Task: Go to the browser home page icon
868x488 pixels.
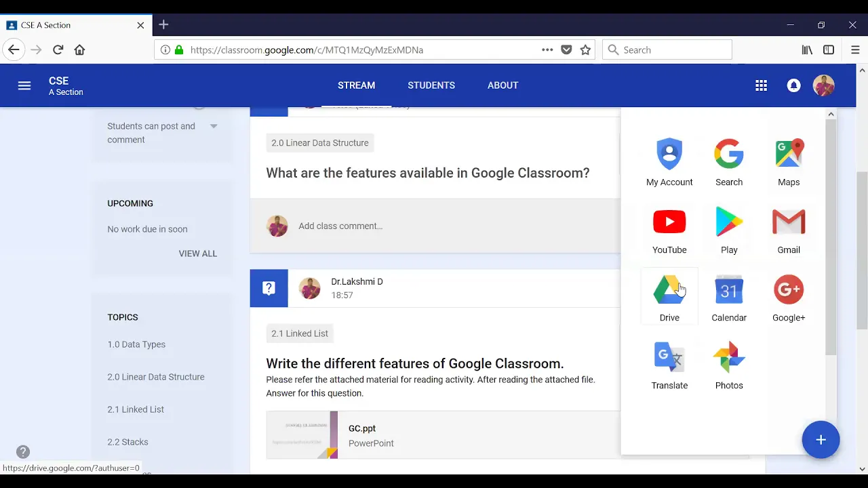Action: [79, 49]
